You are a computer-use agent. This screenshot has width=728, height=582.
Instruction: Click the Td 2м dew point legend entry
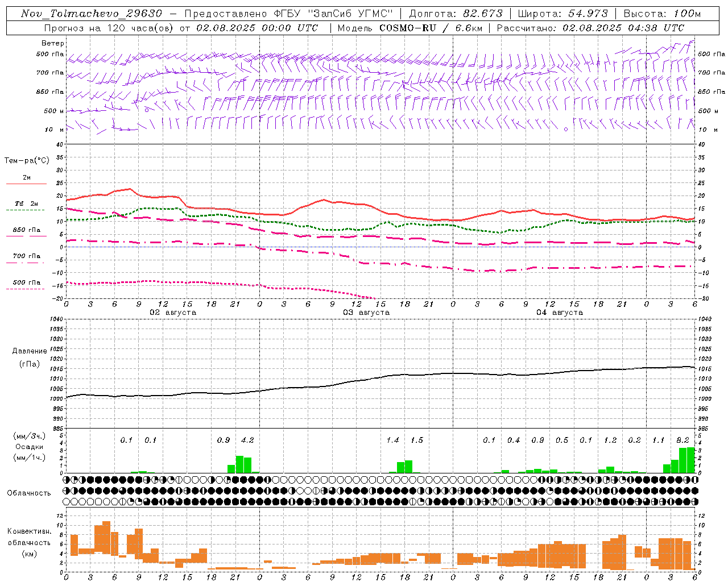point(27,203)
